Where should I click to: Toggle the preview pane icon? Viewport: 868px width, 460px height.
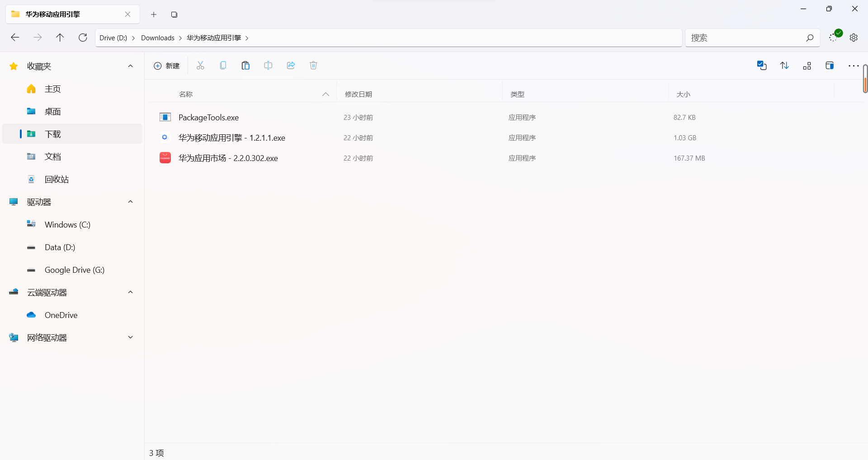click(x=830, y=66)
